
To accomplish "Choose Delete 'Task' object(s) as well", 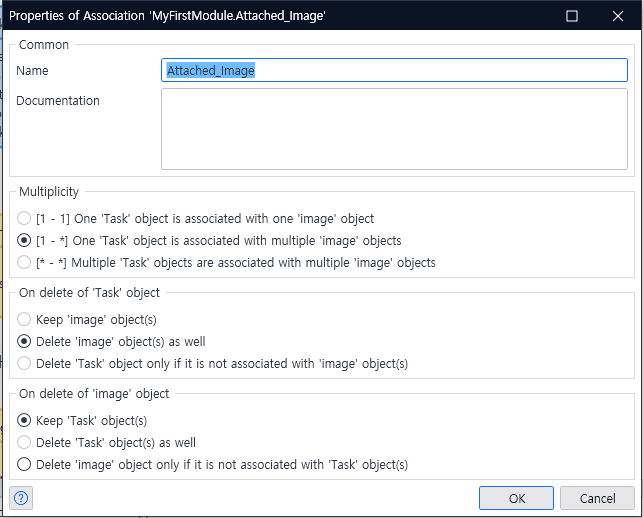I will pos(25,442).
